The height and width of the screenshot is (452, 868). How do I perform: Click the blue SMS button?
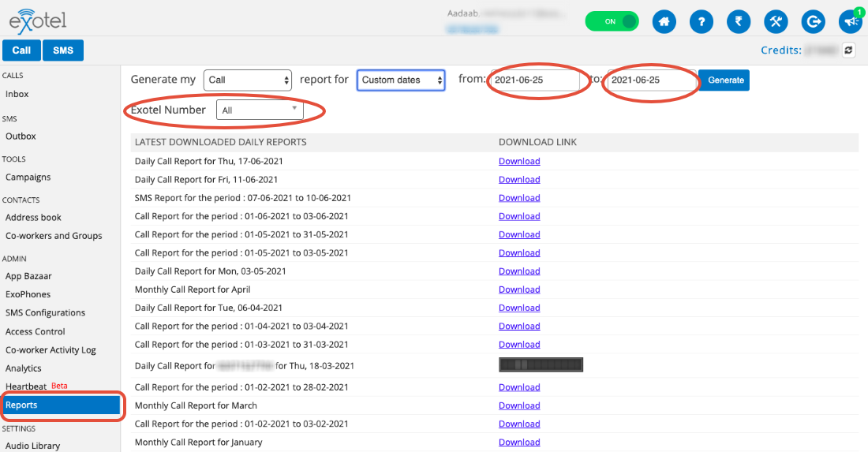tap(63, 50)
